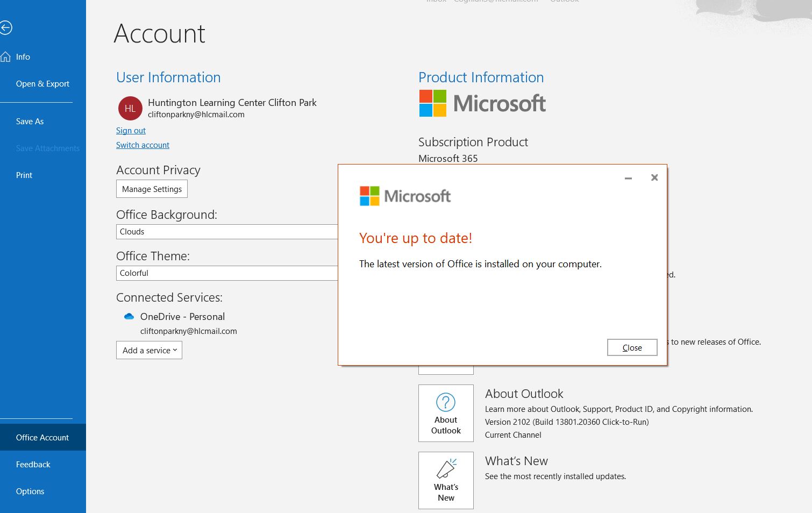Screen dimensions: 812x513
Task: Click the You're up to date! heading
Action: 416,238
